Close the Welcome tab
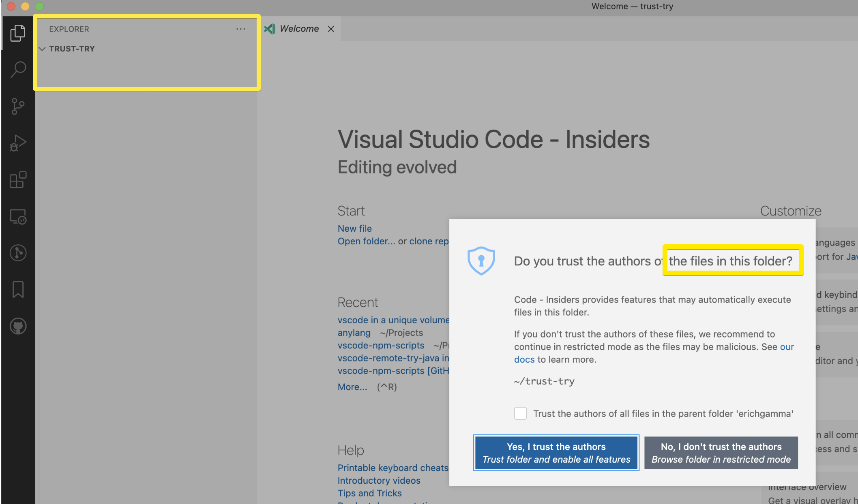Image resolution: width=858 pixels, height=504 pixels. click(x=330, y=28)
